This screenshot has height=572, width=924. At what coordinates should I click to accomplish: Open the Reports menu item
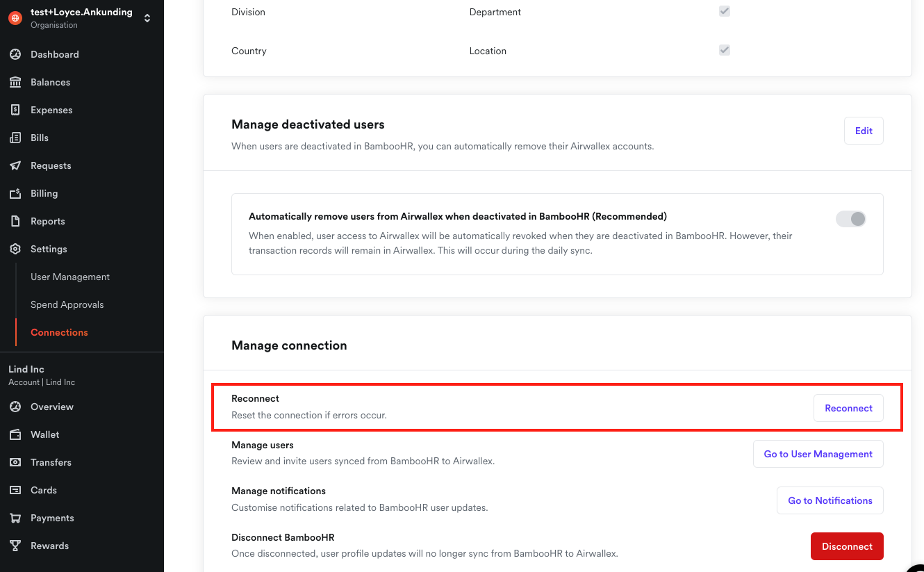pos(47,221)
